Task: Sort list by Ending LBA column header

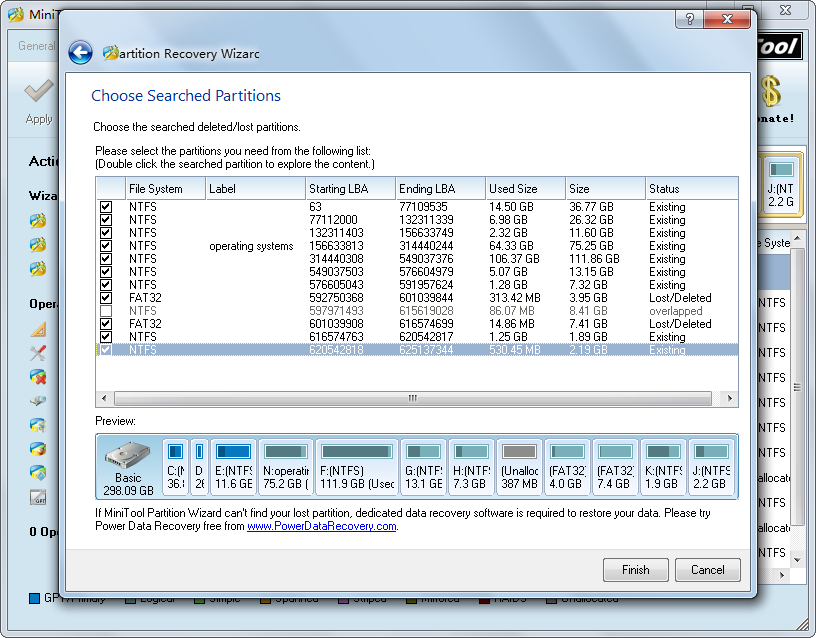Action: (441, 189)
